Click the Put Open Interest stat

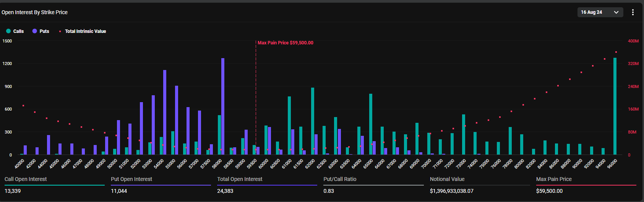click(131, 179)
